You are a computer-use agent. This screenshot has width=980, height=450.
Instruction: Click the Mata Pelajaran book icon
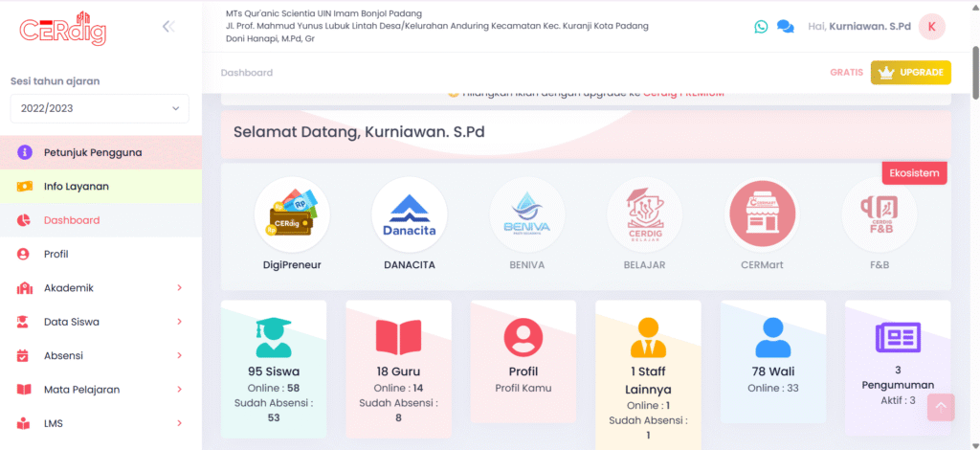(24, 390)
